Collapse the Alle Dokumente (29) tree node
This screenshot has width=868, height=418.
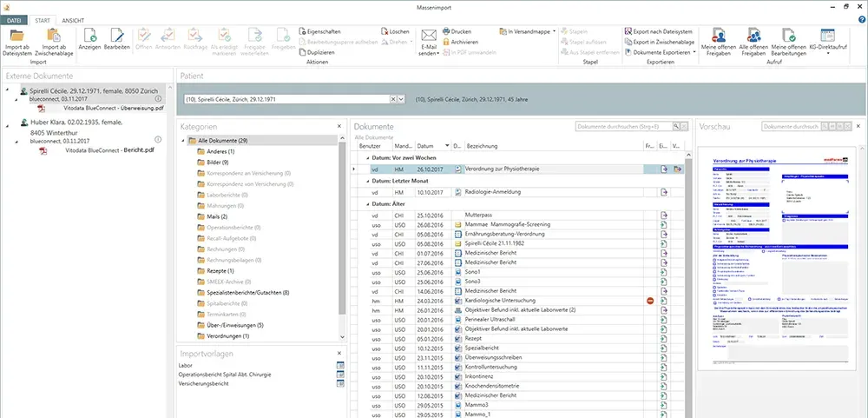coord(182,141)
